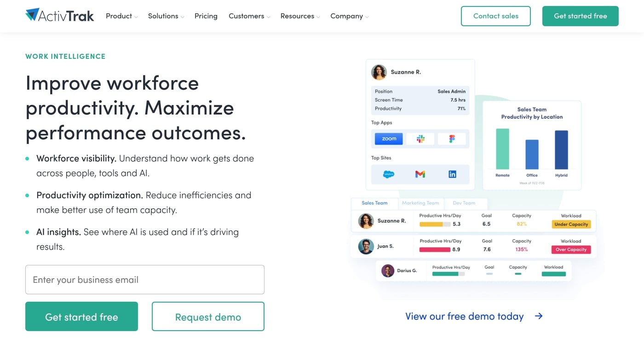Click Darius G. avatar in team table
Screen dimensions: 644x338
tap(388, 271)
